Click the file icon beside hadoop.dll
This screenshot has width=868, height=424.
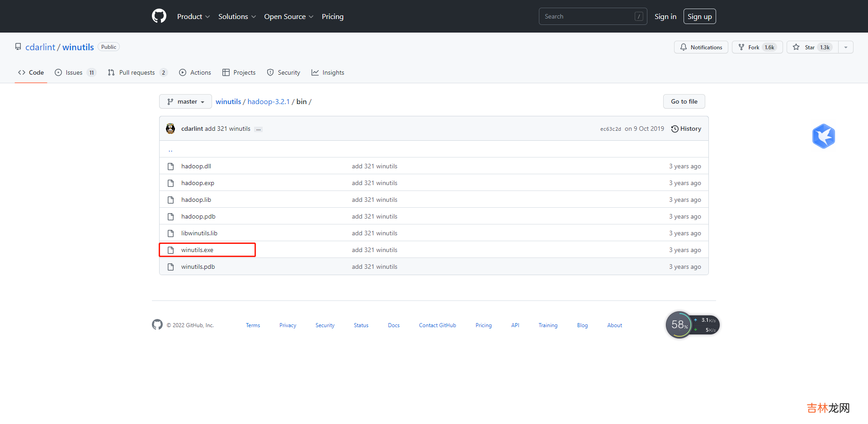coord(171,166)
